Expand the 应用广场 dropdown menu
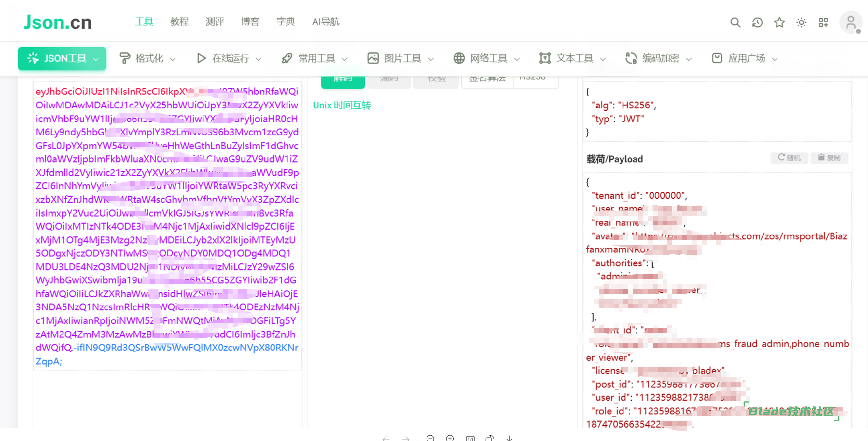Viewport: 868px width, 441px height. [x=744, y=58]
